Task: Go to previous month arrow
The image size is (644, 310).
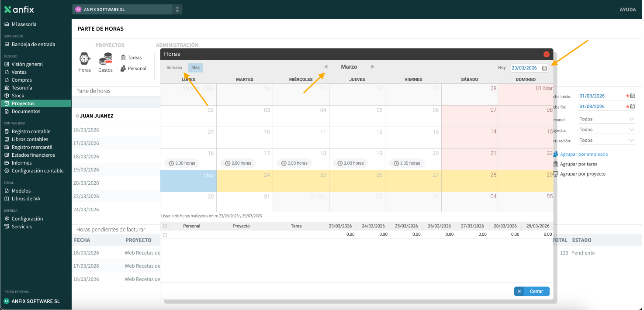Action: tap(325, 67)
